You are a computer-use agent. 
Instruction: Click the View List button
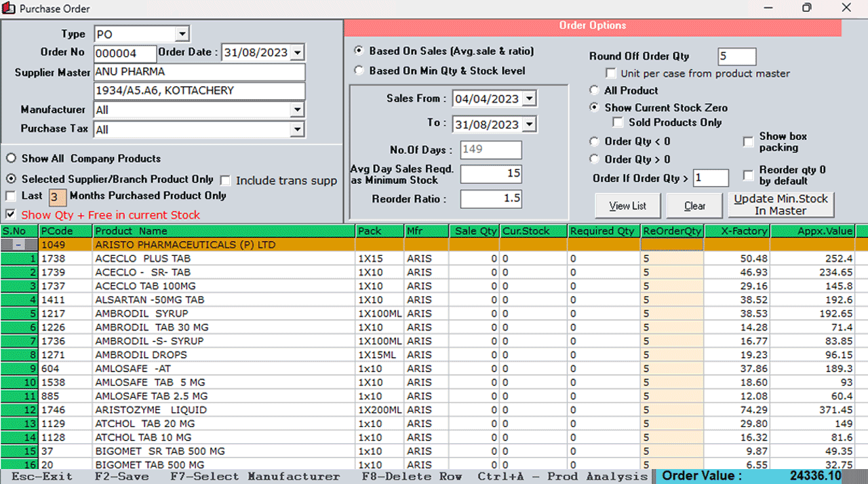tap(627, 206)
